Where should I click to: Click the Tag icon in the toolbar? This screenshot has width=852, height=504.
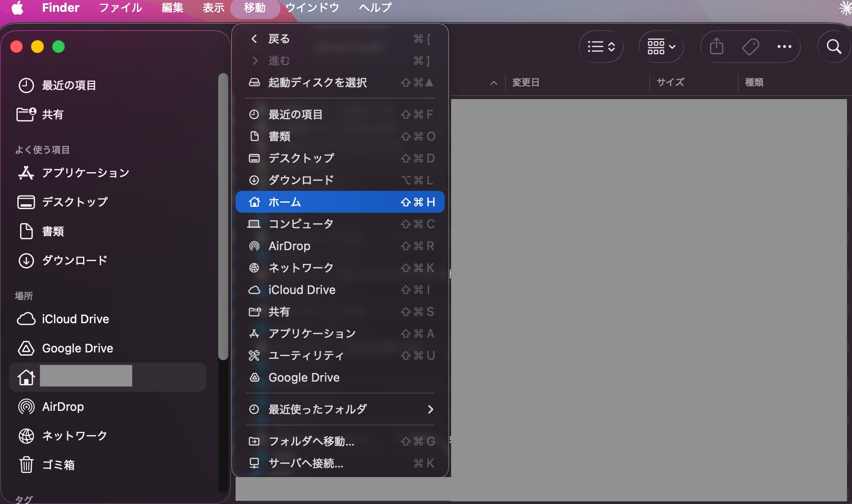pyautogui.click(x=751, y=47)
